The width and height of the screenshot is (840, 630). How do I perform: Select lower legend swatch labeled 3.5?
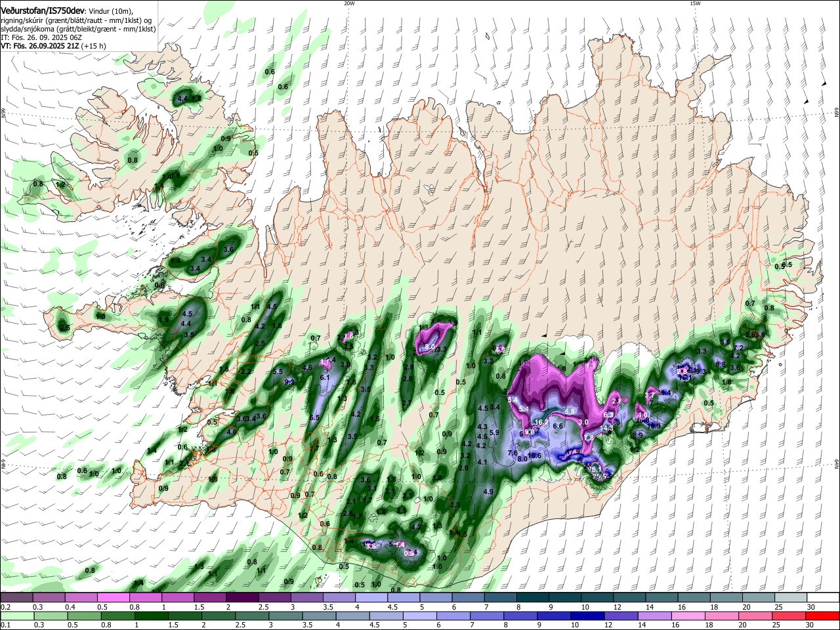click(318, 616)
